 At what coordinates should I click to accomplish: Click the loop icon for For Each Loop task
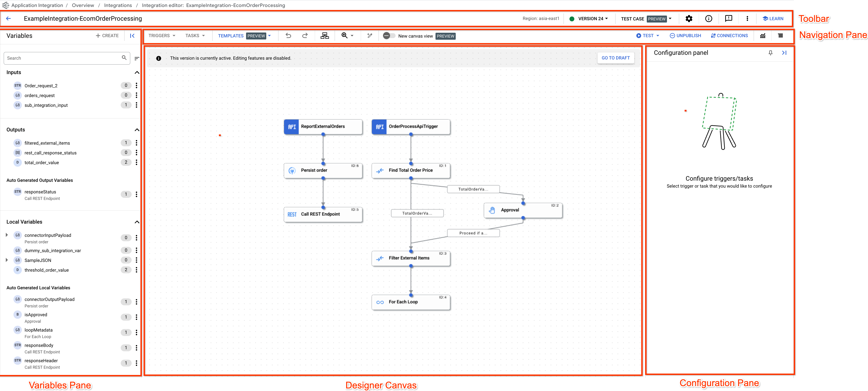click(x=380, y=302)
